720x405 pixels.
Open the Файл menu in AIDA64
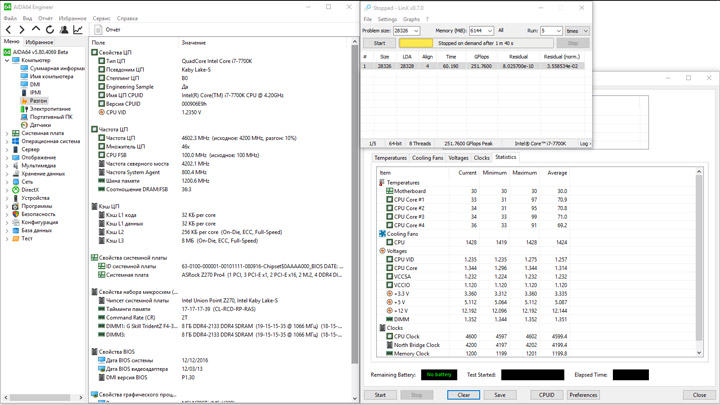10,18
